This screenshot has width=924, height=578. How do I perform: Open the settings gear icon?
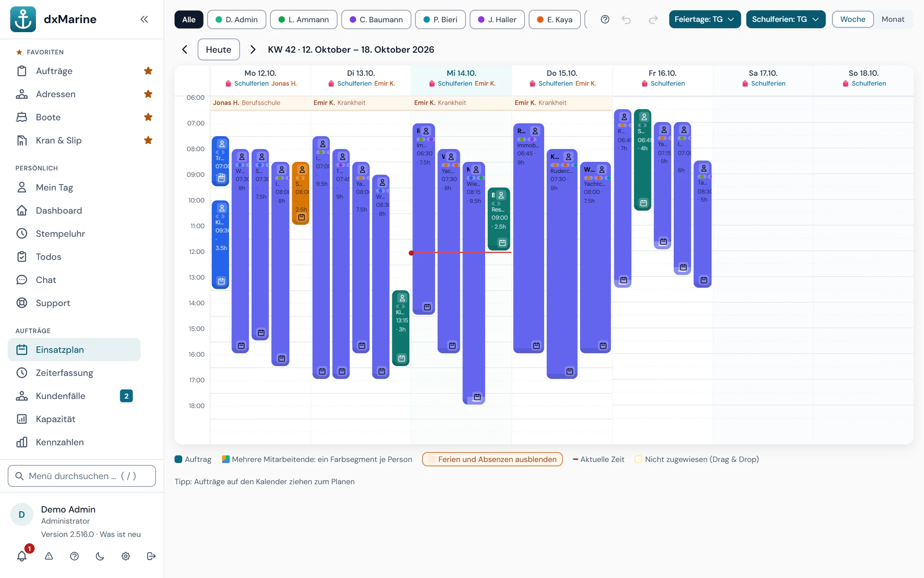(125, 556)
